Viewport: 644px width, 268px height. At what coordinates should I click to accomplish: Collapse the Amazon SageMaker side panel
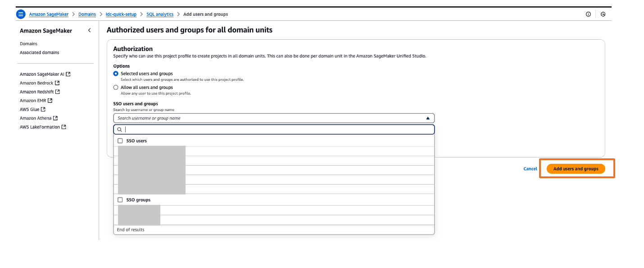(x=89, y=30)
